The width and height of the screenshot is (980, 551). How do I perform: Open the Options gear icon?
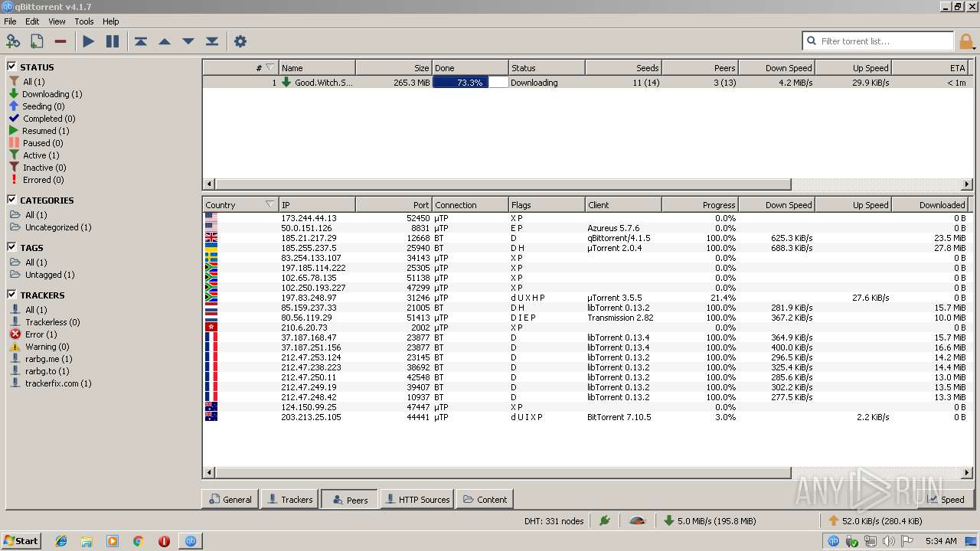pos(240,41)
